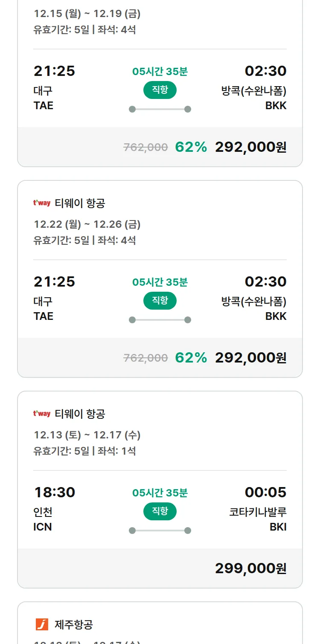Tap the 코타키나발루 BKI destination
This screenshot has width=320, height=644.
[x=258, y=519]
